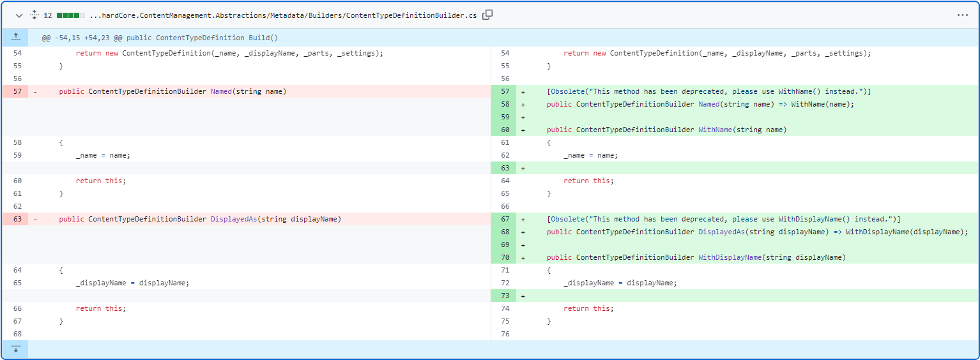Viewport: 980px width, 360px height.
Task: Click the hunk header @@ -54,15 +54,23 @@
Action: click(160, 38)
